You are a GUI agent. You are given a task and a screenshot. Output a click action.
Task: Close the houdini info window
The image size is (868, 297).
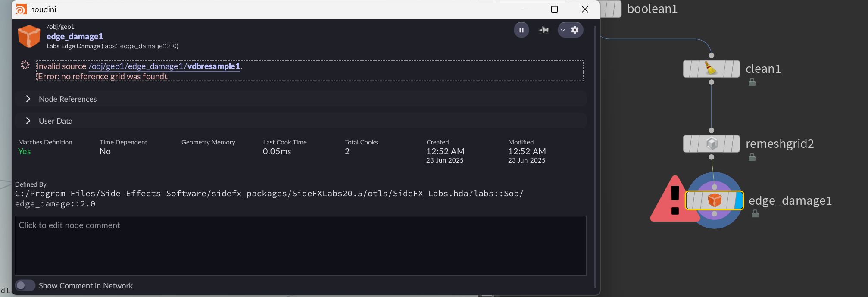[585, 9]
